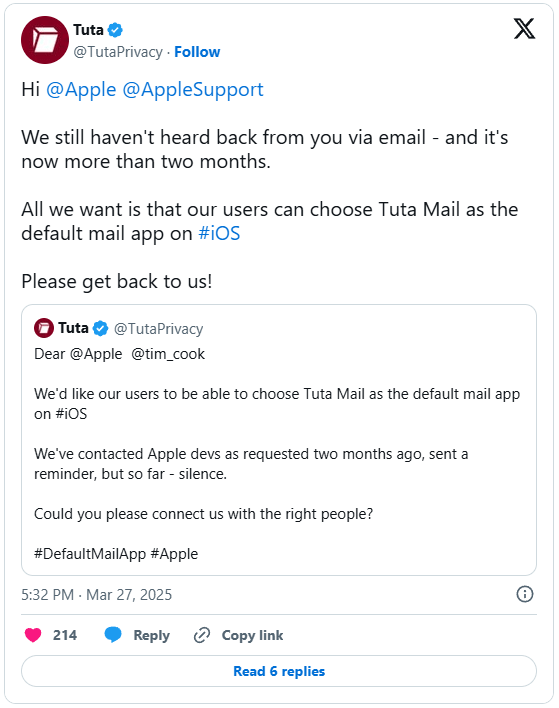Screen dimensions: 559x708
Task: Click the Reply text label
Action: pos(151,635)
